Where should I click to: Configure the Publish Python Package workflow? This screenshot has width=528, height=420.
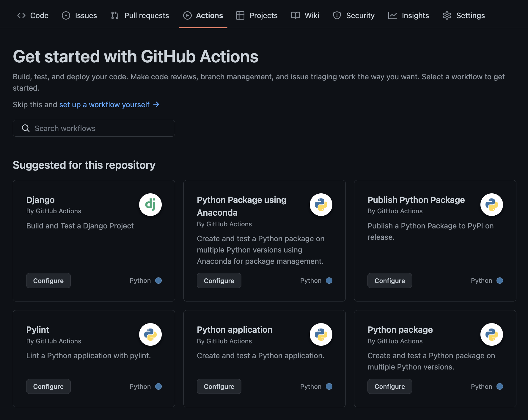tap(390, 281)
